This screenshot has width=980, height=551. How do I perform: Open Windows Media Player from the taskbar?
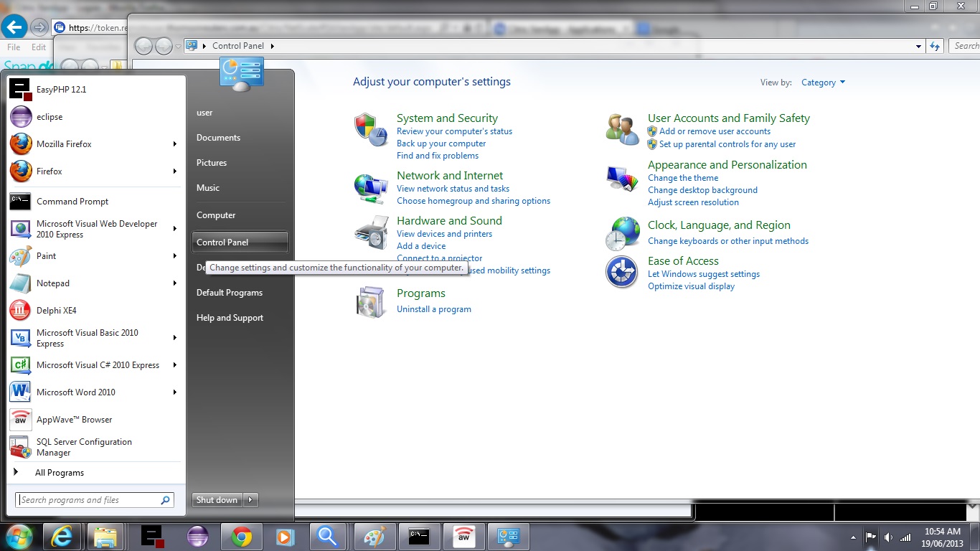(285, 537)
